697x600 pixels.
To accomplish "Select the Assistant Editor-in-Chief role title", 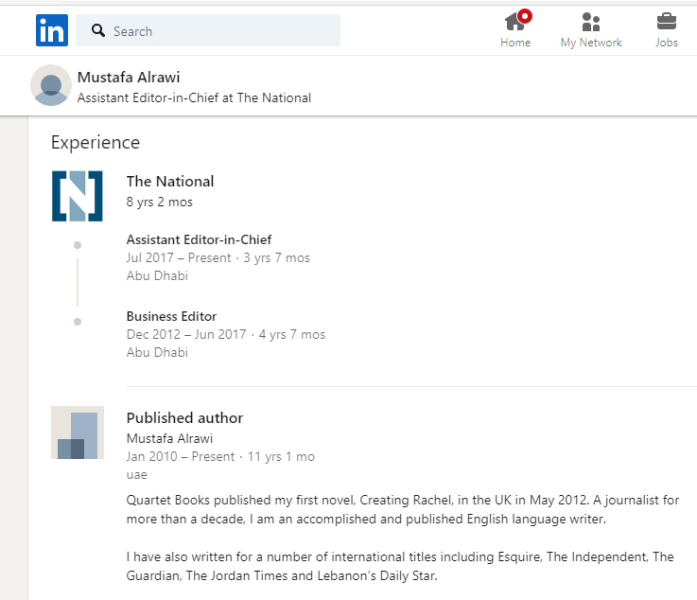I will pyautogui.click(x=199, y=240).
